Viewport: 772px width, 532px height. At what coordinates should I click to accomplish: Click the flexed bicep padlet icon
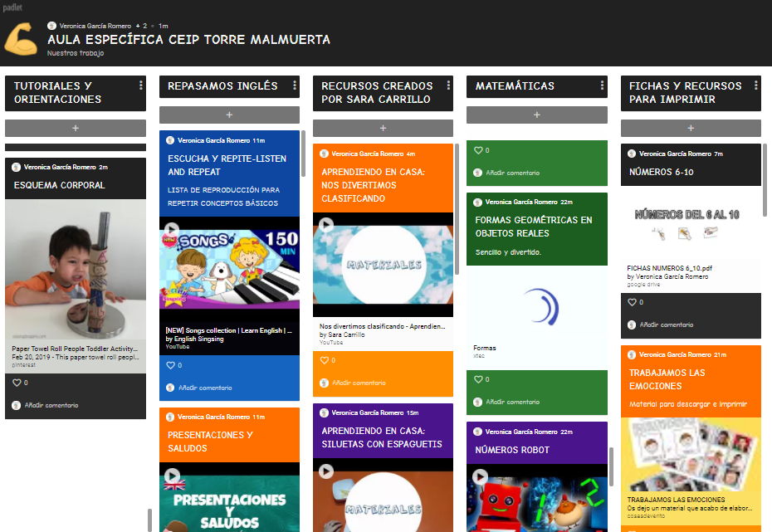21,38
